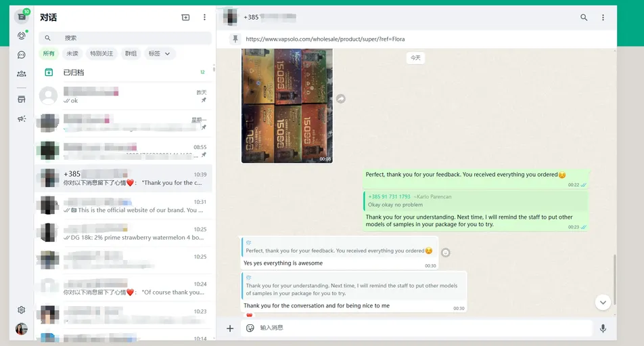
Task: Select the 特别关注 filter tab
Action: tap(101, 53)
